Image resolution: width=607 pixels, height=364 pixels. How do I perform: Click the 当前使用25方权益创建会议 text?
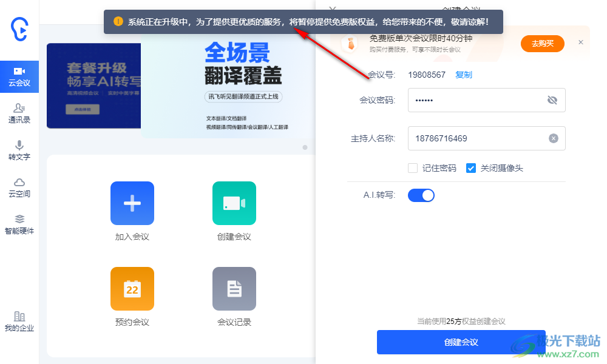pos(461,321)
